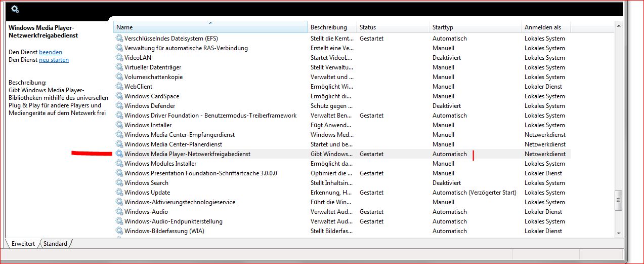Select the Windows CardSpace service name
Image resolution: width=644 pixels, height=264 pixels.
click(152, 96)
